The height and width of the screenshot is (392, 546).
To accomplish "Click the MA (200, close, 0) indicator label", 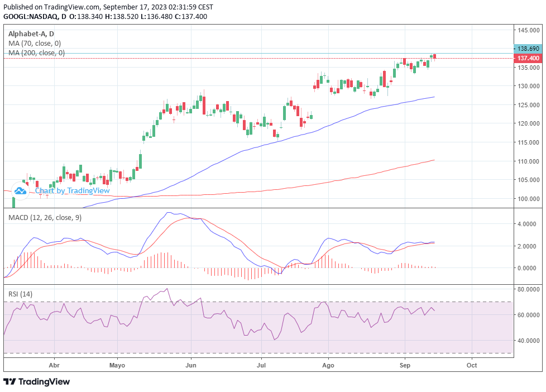I will pos(36,53).
